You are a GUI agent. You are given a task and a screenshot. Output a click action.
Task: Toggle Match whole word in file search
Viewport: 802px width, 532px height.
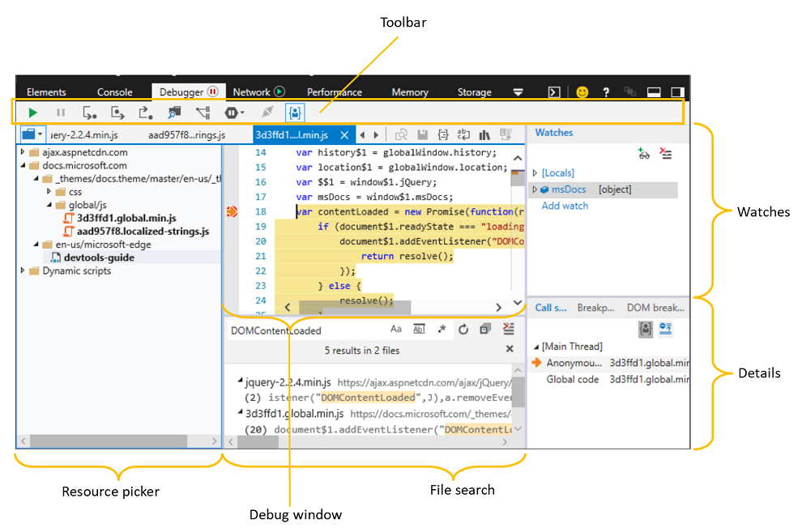tap(419, 329)
